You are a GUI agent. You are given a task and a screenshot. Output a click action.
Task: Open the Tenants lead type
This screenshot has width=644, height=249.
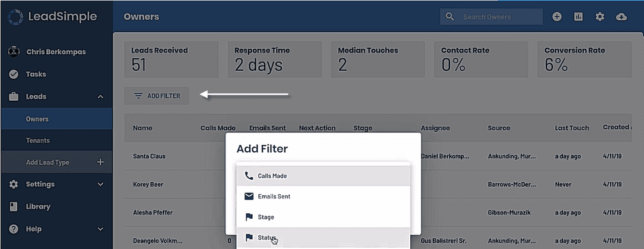[38, 141]
